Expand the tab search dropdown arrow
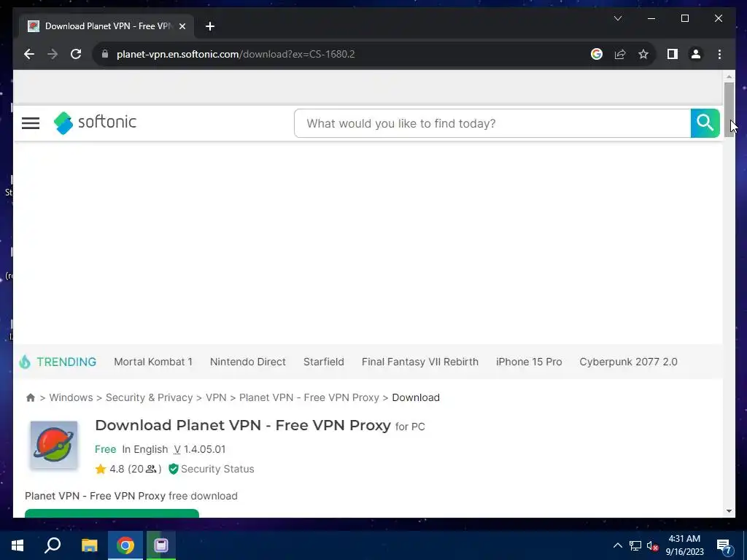 tap(618, 18)
